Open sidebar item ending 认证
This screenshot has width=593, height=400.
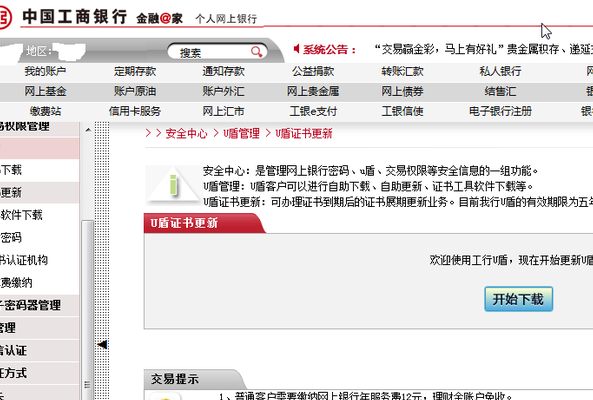[x=39, y=350]
